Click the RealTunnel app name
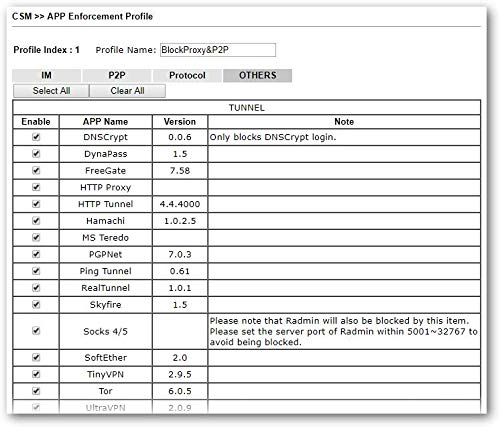Screen dimensions: 500x427 click(105, 288)
